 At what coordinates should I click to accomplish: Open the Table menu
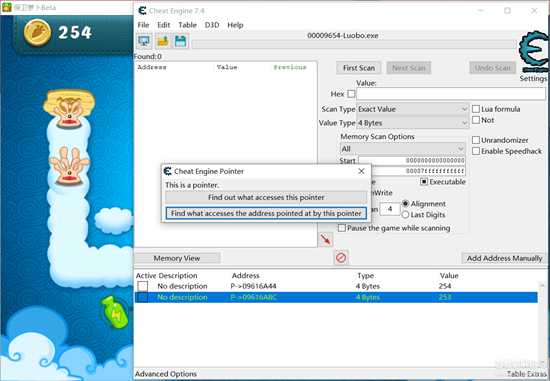coord(187,25)
